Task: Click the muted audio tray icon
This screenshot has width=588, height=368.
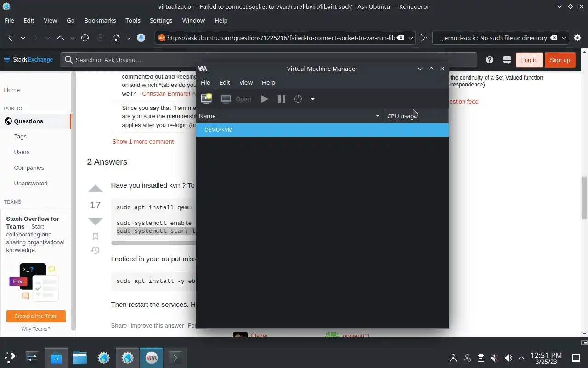Action: 494,357
